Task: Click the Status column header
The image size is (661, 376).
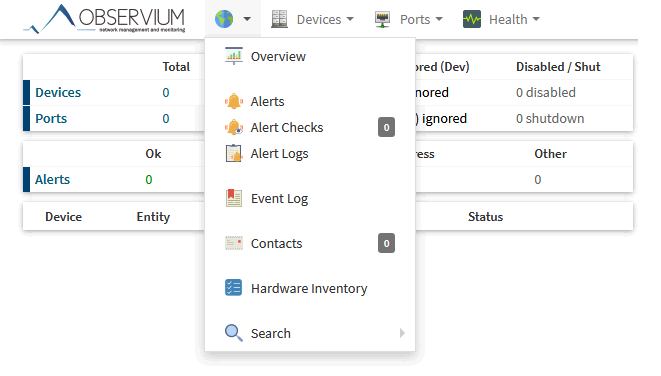Action: [x=485, y=217]
